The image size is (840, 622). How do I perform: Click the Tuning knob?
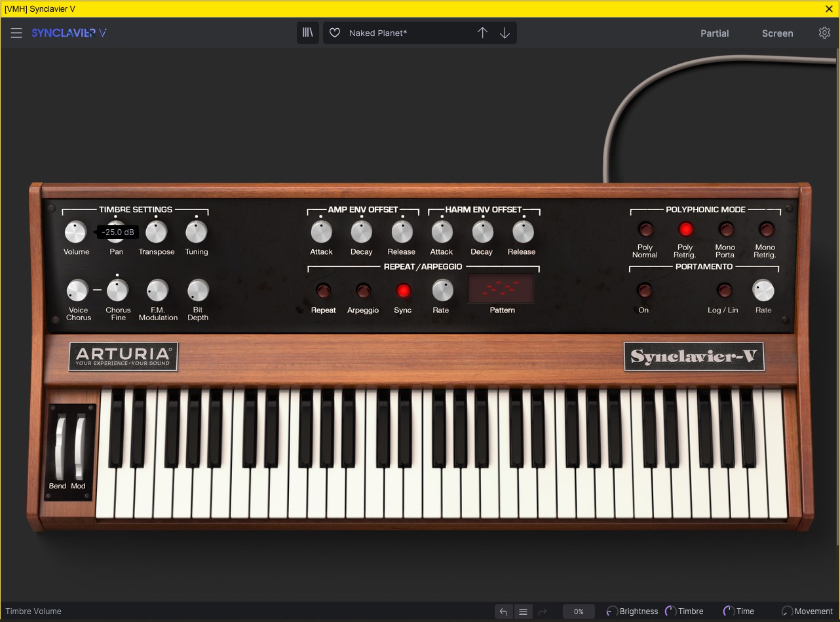click(x=196, y=232)
